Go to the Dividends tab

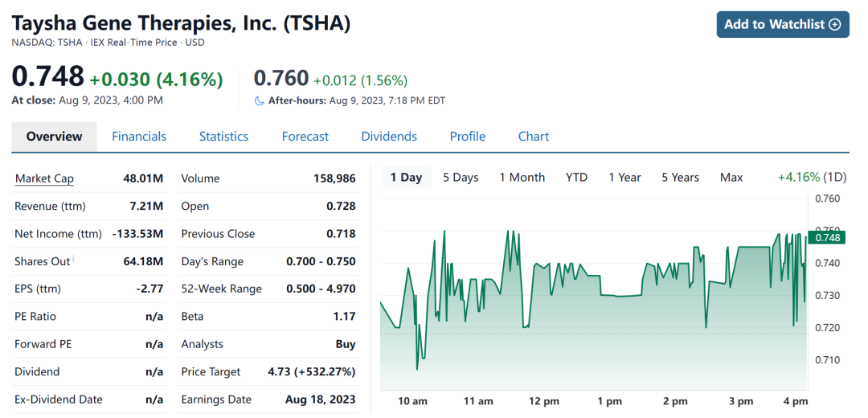[389, 137]
